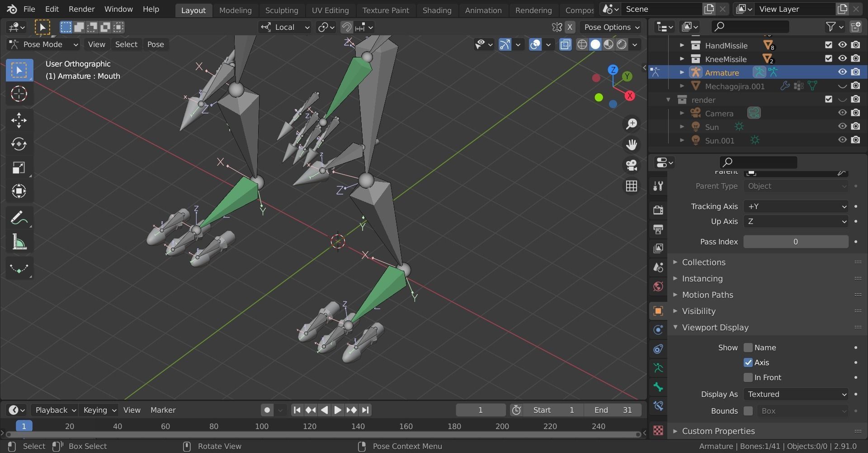Viewport: 868px width, 453px height.
Task: Play the animation forward
Action: (x=338, y=410)
